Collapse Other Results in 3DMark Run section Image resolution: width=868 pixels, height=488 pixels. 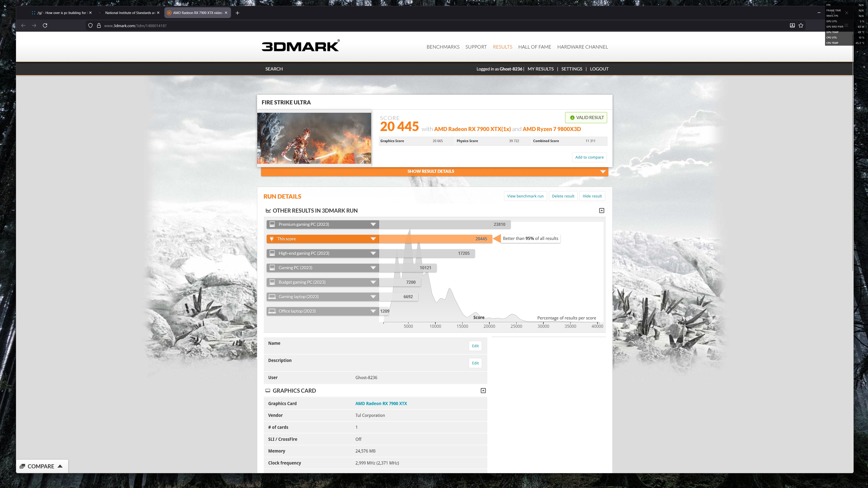tap(601, 211)
